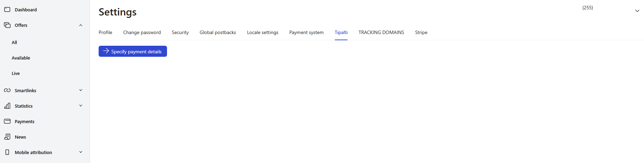The height and width of the screenshot is (163, 644).
Task: Click arrow icon on Specify payment details
Action: [106, 51]
